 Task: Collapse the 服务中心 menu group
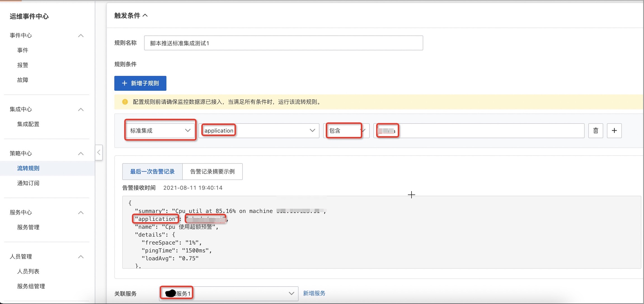pyautogui.click(x=81, y=212)
